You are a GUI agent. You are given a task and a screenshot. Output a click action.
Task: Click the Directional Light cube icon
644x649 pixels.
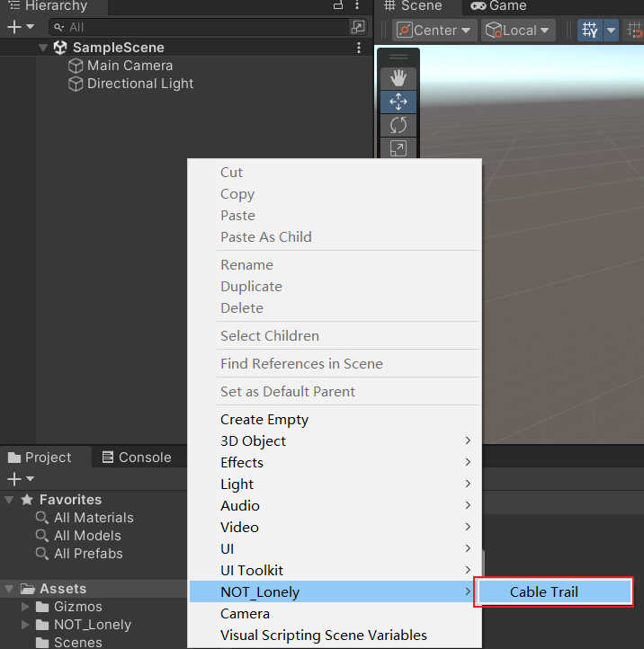point(76,84)
